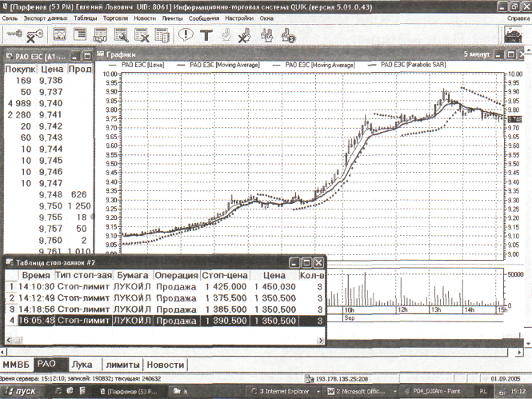
Task: Select stop order row at 14:12:49
Action: tap(165, 298)
